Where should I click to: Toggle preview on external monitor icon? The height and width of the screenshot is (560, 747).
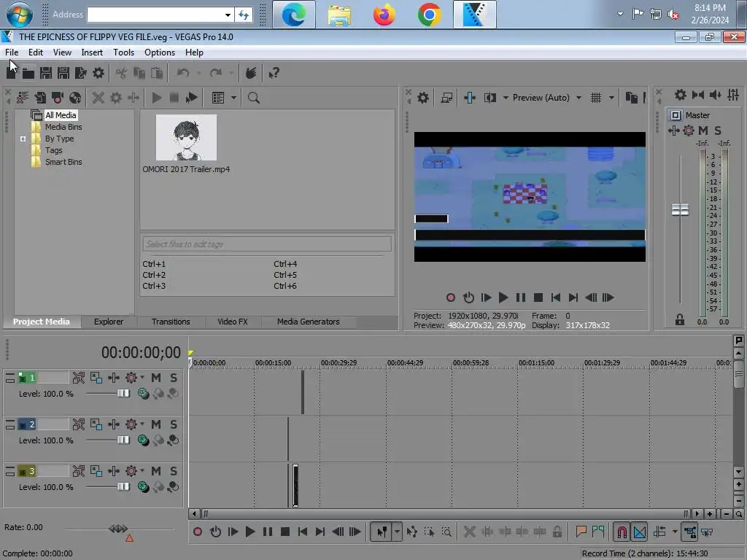[x=446, y=98]
